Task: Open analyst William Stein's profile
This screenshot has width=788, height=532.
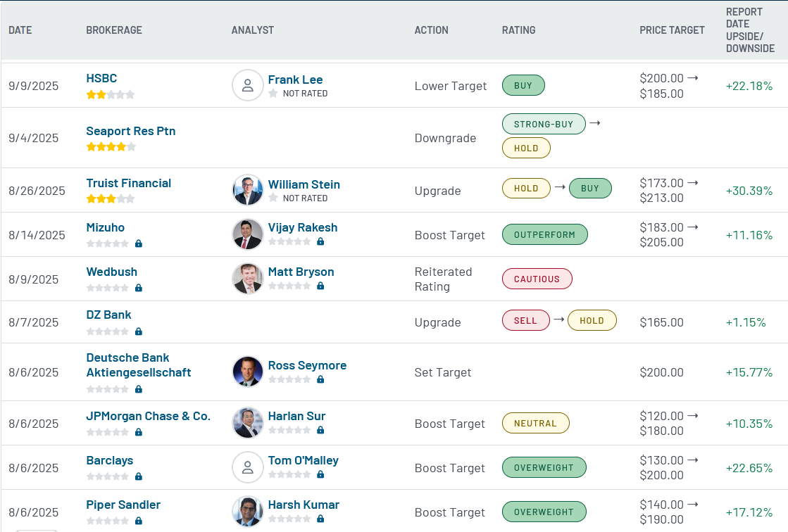Action: [x=304, y=185]
